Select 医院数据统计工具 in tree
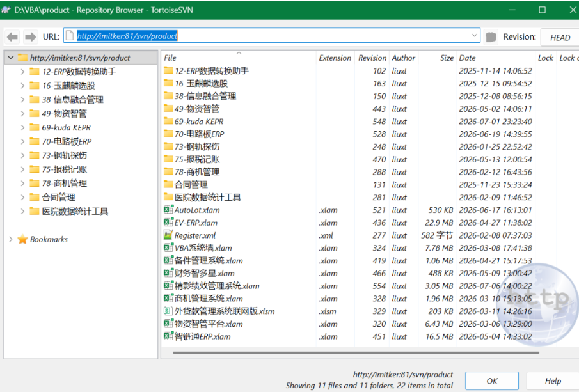 click(75, 211)
